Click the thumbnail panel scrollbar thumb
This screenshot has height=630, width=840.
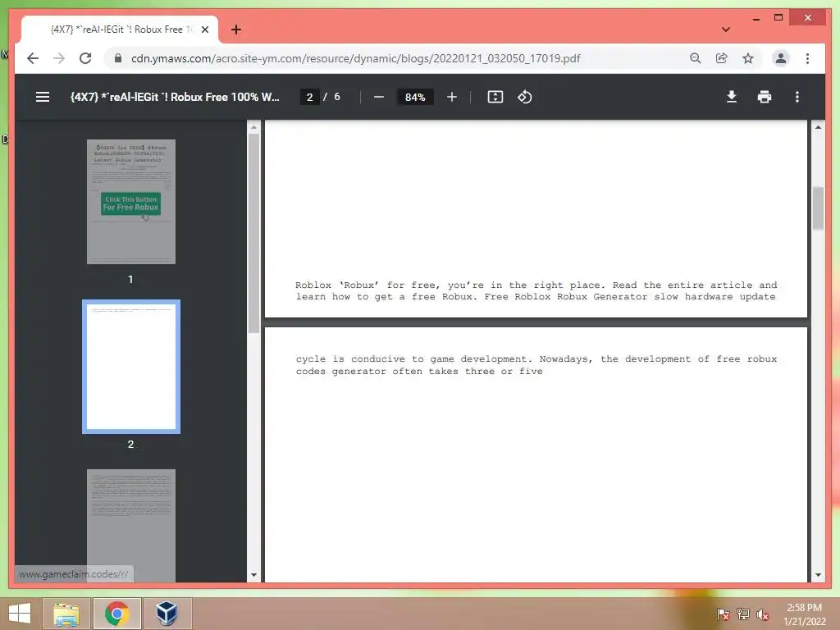(253, 233)
